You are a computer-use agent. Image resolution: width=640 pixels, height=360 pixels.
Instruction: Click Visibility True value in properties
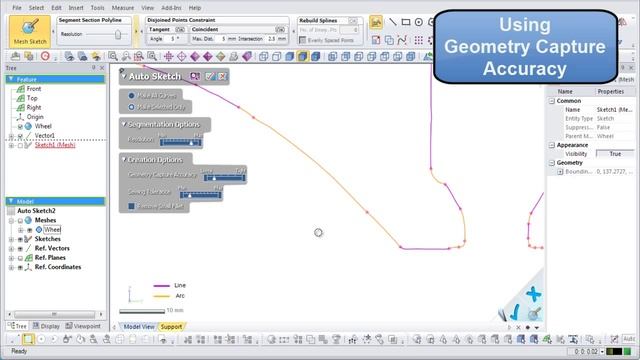click(615, 154)
